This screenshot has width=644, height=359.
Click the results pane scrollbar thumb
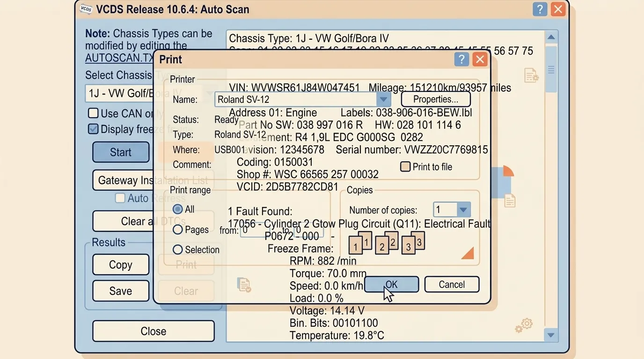(x=551, y=69)
